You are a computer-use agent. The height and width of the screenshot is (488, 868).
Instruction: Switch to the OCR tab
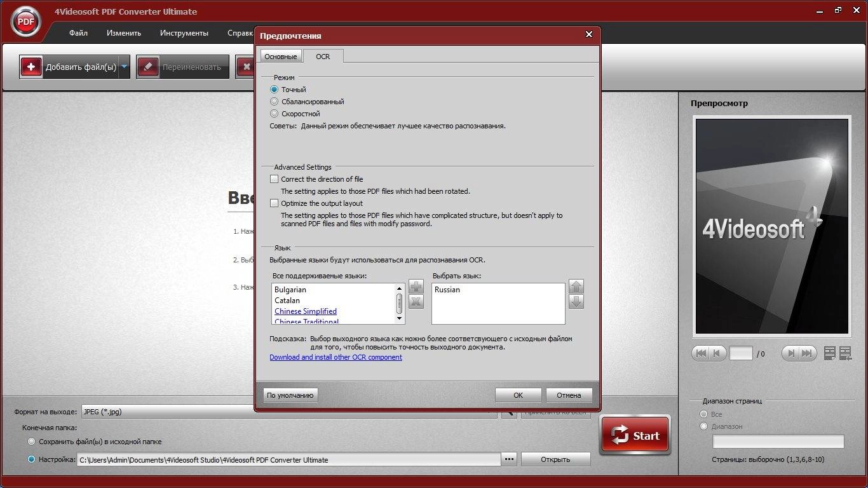coord(323,57)
